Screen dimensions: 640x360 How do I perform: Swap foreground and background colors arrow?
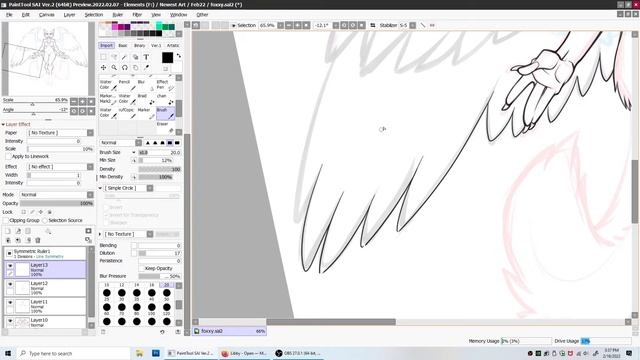[178, 56]
